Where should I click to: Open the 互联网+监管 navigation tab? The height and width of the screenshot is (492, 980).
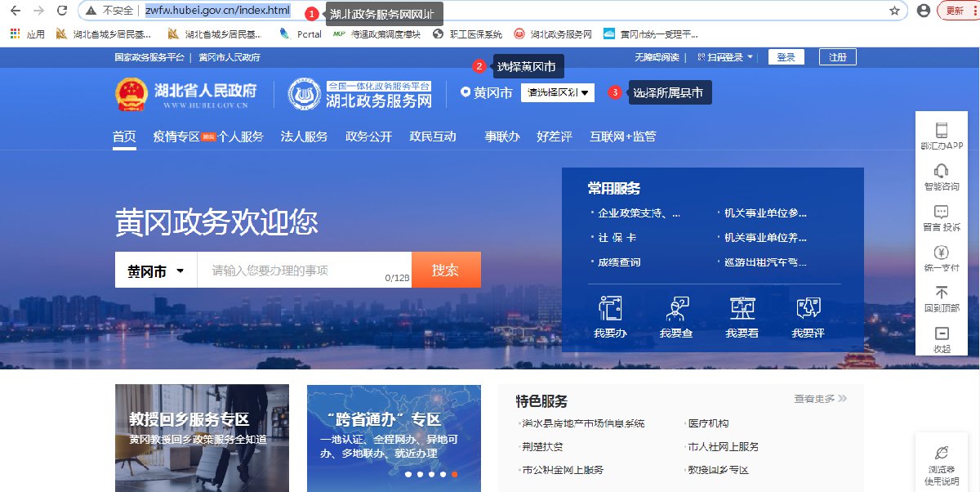(x=622, y=136)
